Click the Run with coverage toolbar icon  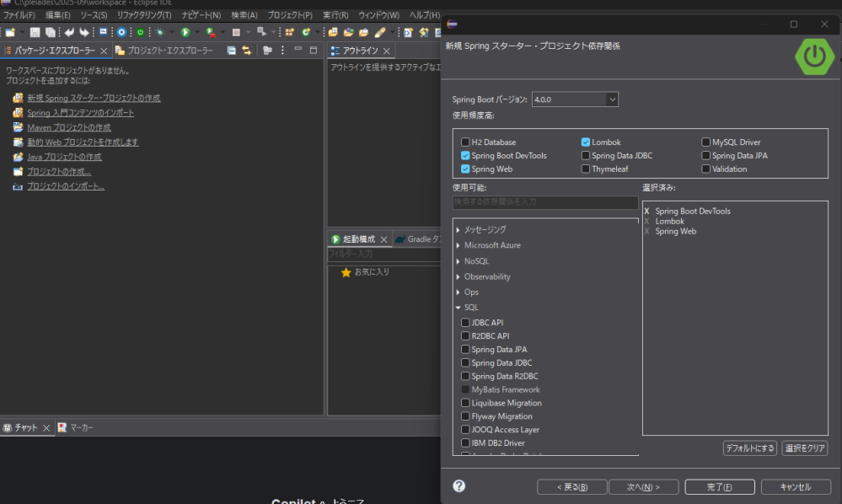(x=211, y=32)
